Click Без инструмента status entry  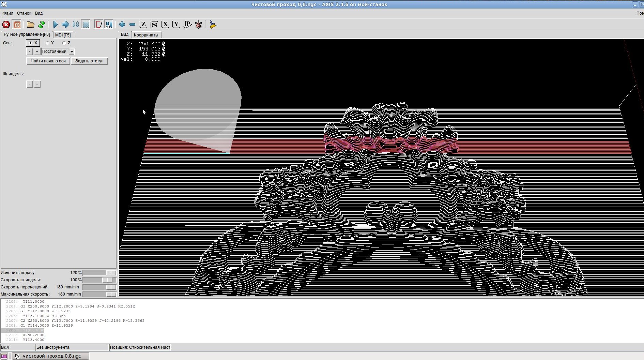(72, 347)
